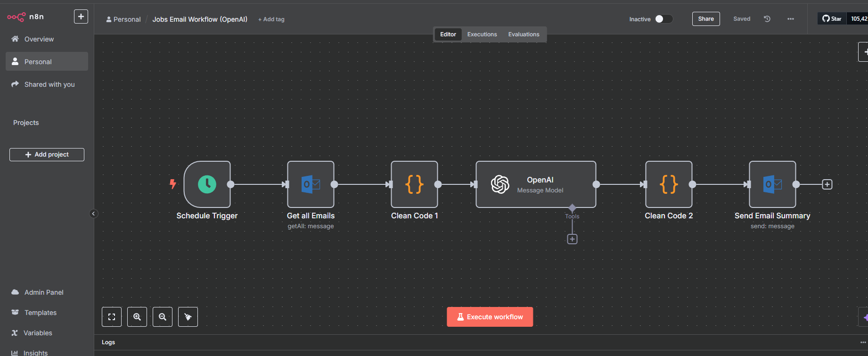Click the Schedule Trigger label text

pyautogui.click(x=207, y=215)
